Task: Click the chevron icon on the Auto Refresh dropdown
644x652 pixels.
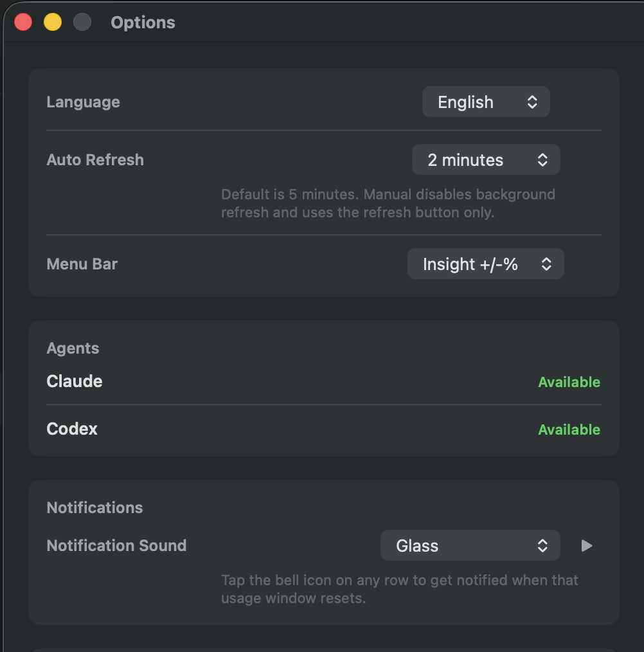Action: pyautogui.click(x=543, y=159)
